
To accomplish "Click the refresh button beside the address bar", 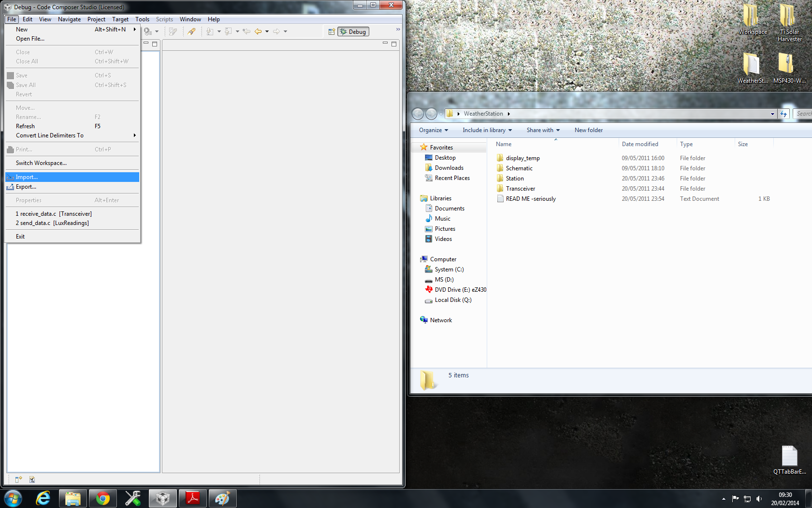I will pos(783,114).
